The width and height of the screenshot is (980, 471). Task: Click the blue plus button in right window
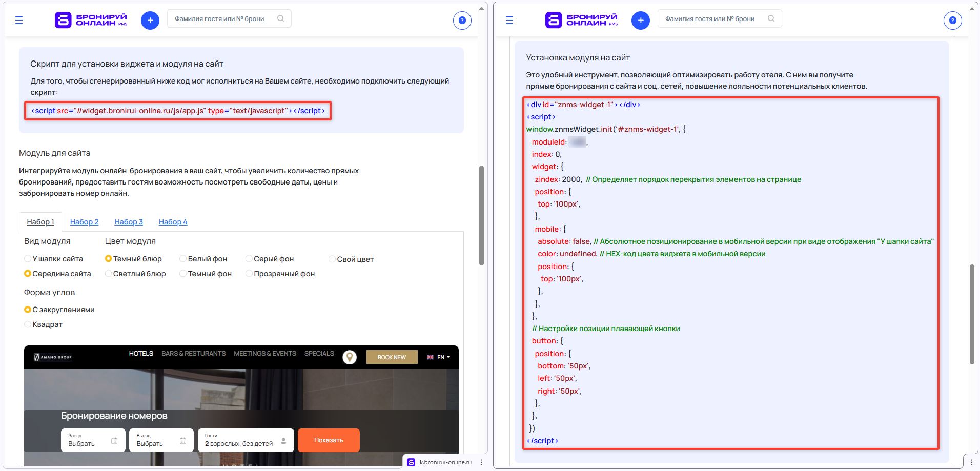click(640, 21)
